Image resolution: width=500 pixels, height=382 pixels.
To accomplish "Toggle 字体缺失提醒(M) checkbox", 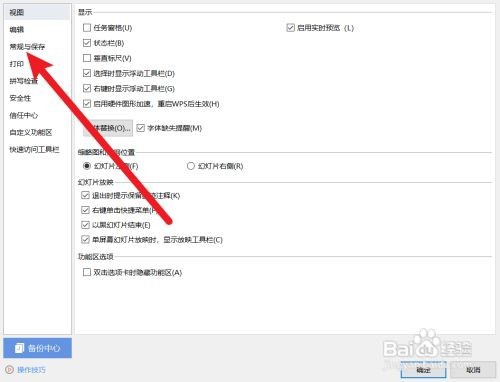I will 140,128.
